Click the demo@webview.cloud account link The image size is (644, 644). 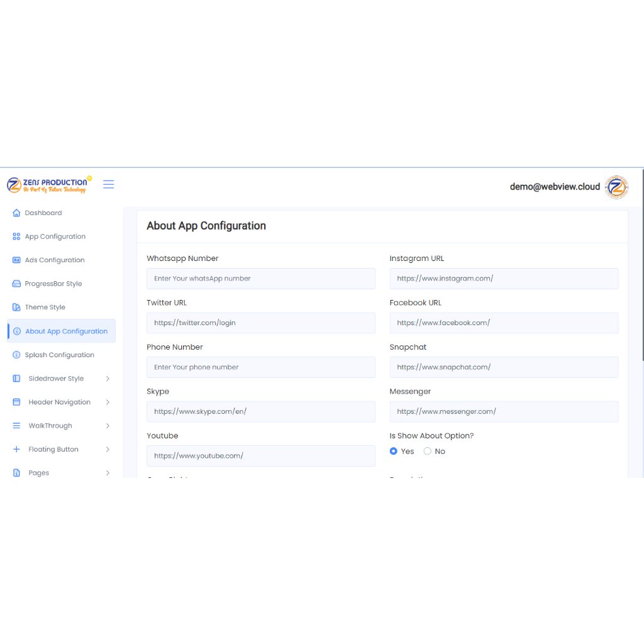[x=555, y=187]
